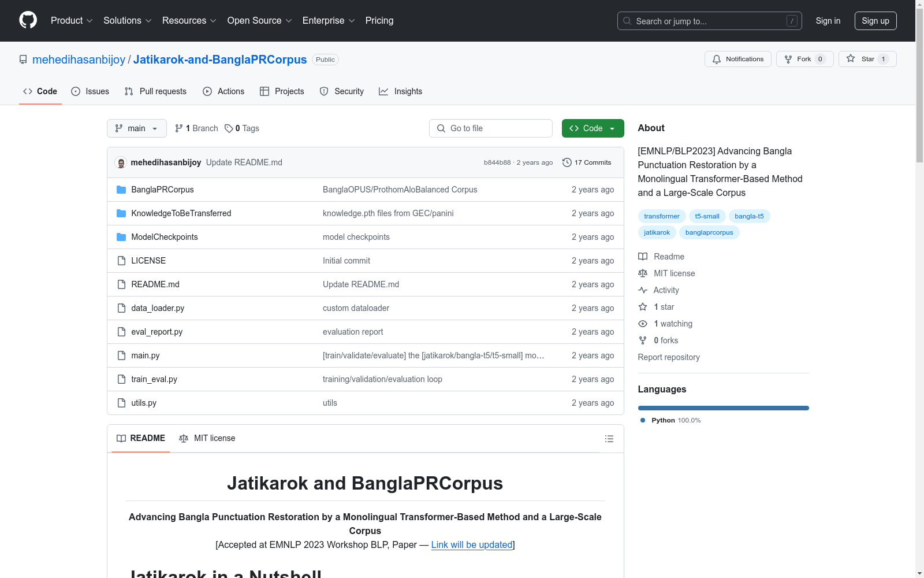
Task: Click the README.md file icon
Action: [121, 284]
